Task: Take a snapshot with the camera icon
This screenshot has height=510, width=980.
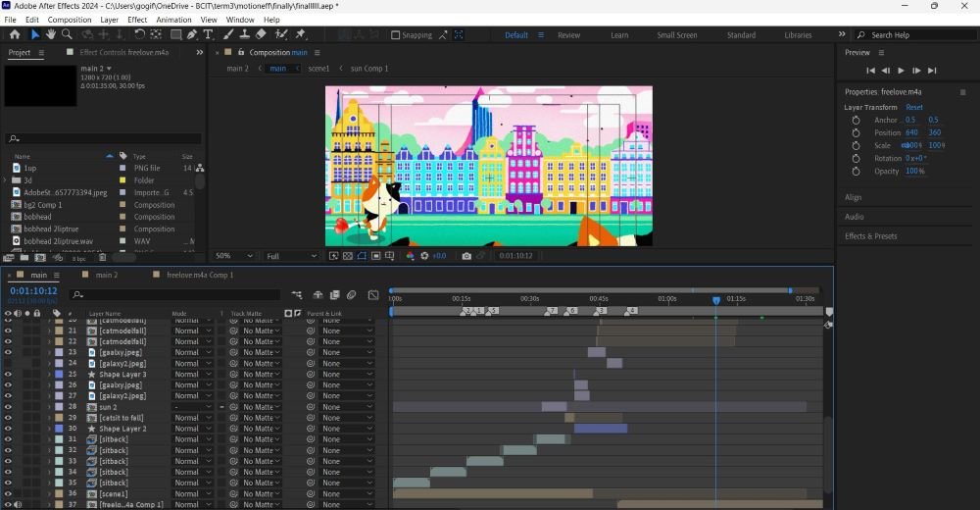Action: pos(466,256)
